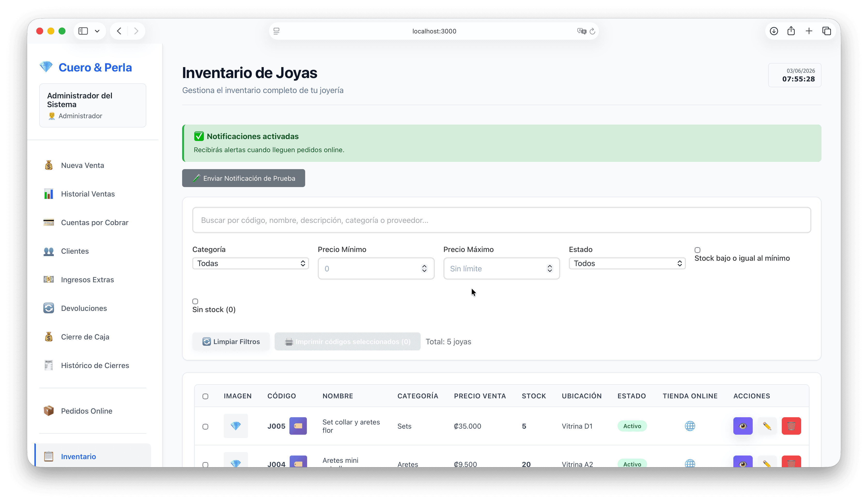
Task: Toggle the Sin stock checkbox
Action: (x=195, y=301)
